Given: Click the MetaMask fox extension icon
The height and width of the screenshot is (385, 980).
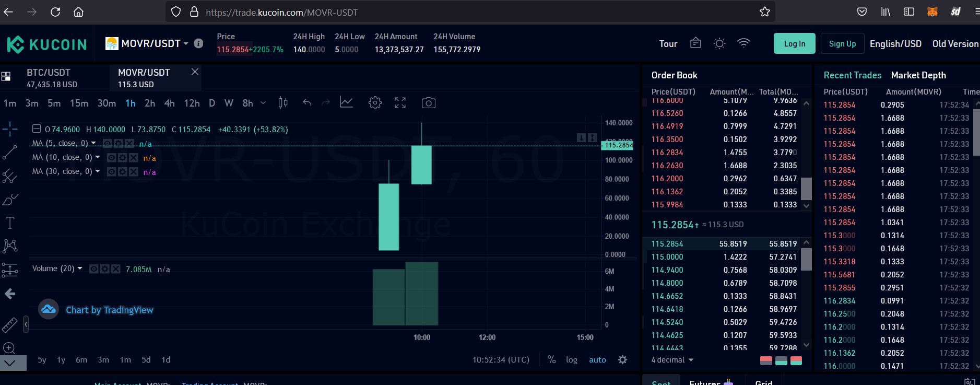Looking at the screenshot, I should [x=932, y=12].
